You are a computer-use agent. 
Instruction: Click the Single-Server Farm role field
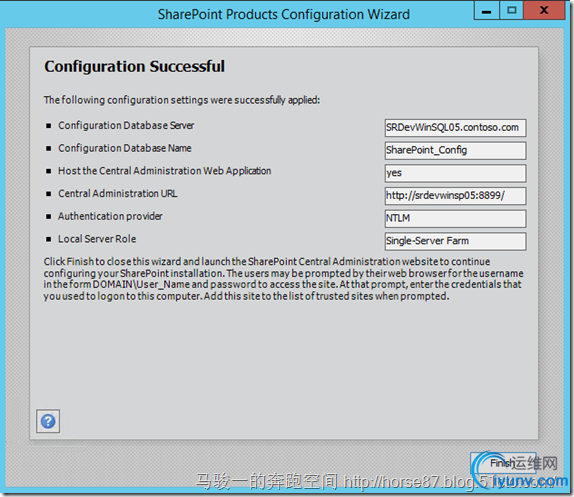pyautogui.click(x=455, y=241)
